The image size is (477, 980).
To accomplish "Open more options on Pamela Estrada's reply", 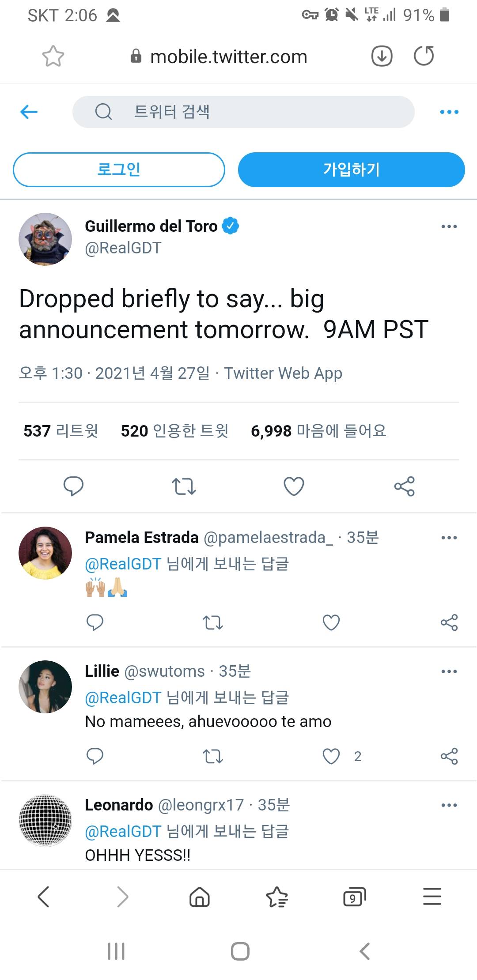I will [x=449, y=538].
